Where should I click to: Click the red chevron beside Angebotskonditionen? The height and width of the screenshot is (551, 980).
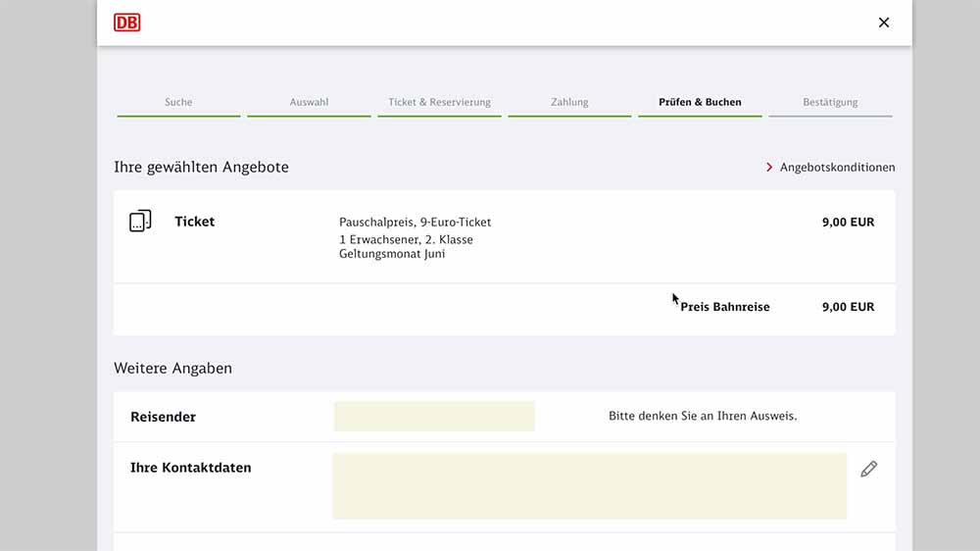[x=769, y=168]
